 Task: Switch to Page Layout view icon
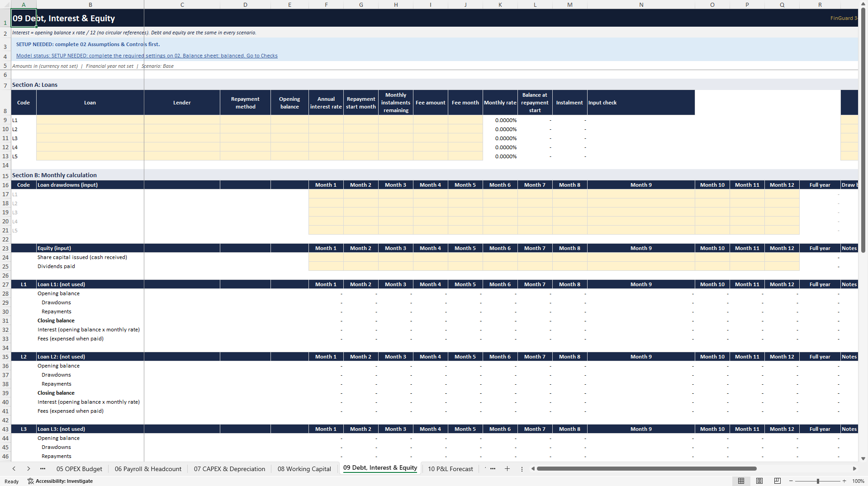click(759, 481)
